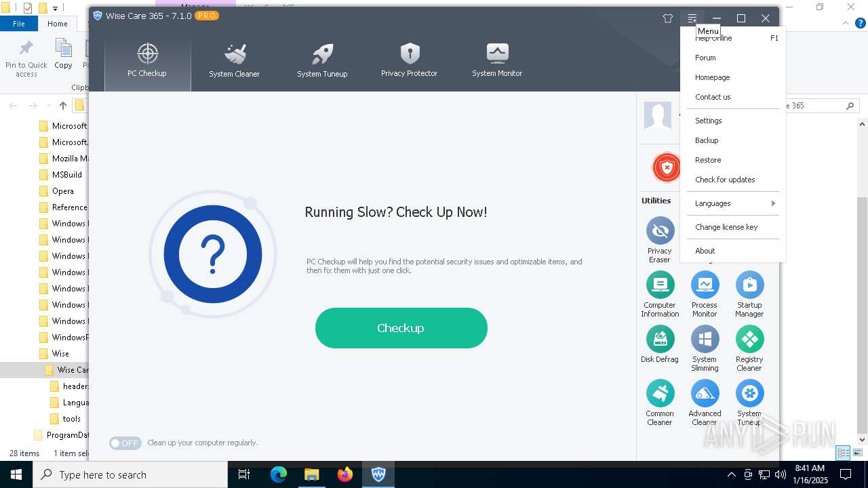
Task: Click the Explorer search magnifier icon
Action: pyautogui.click(x=850, y=106)
